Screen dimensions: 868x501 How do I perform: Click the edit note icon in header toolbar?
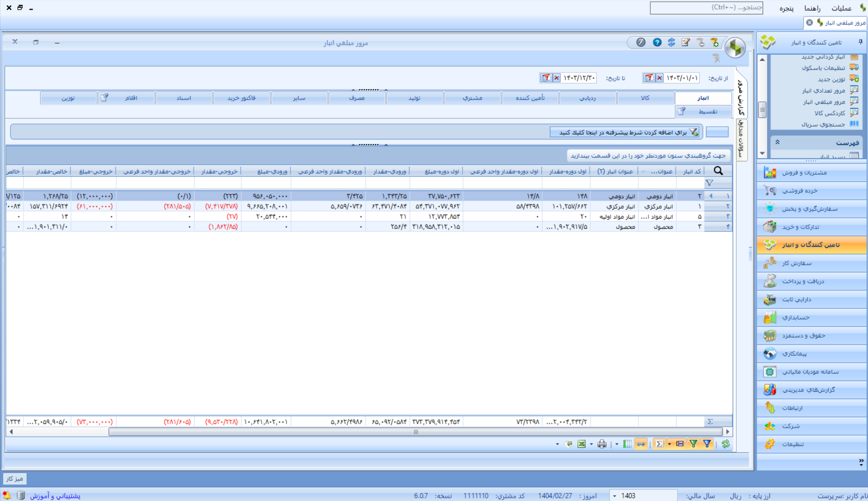(686, 43)
